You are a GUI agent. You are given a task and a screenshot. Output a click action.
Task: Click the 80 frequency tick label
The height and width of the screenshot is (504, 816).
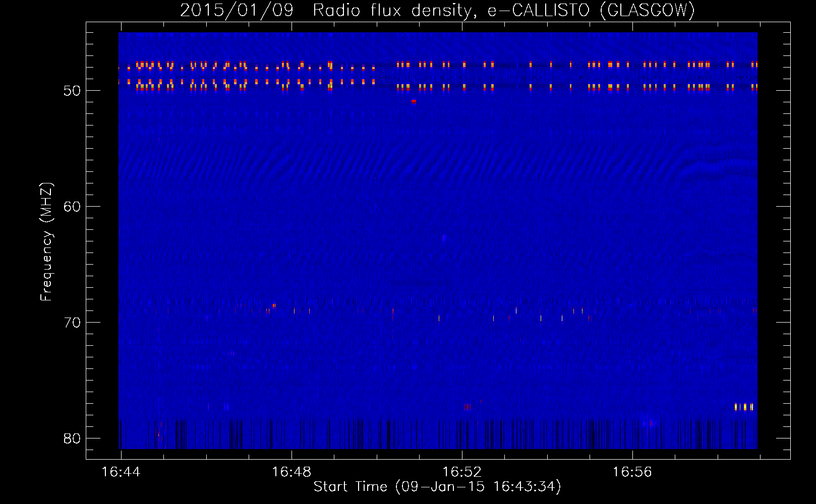[72, 438]
